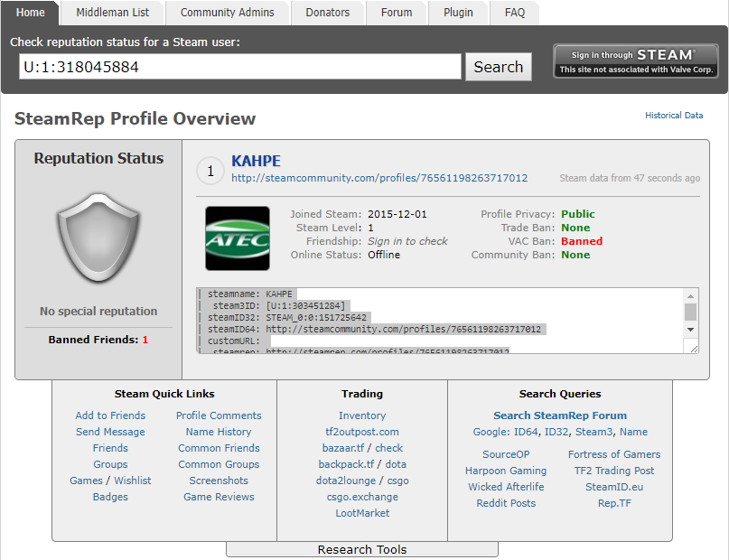Open Fortress of Gamers link
This screenshot has width=729, height=560.
(614, 454)
